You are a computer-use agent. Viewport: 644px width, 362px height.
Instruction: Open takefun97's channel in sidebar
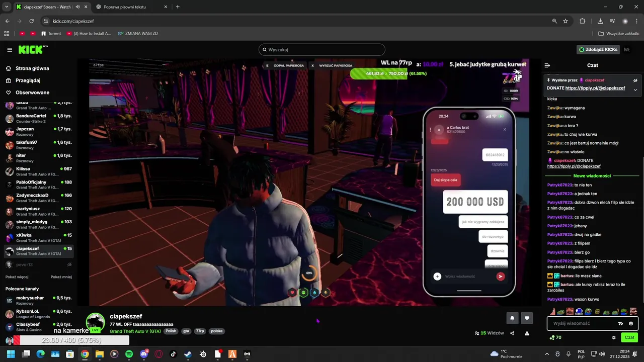[39, 145]
